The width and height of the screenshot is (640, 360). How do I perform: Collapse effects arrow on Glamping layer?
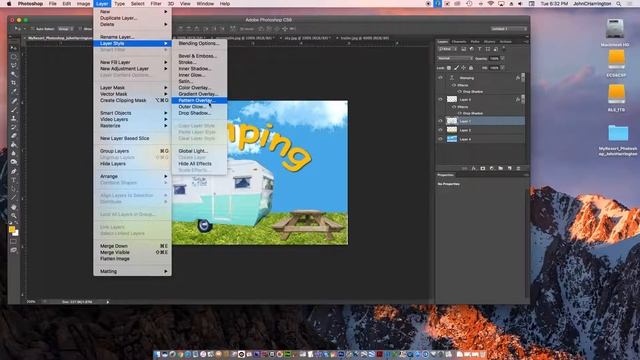tap(523, 77)
